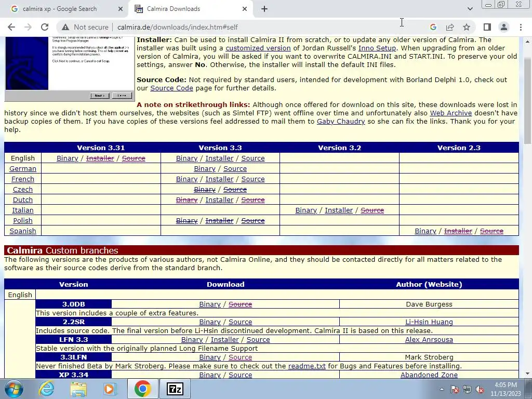Click the installer screenshot thumbnail
The width and height of the screenshot is (532, 399).
point(69,69)
